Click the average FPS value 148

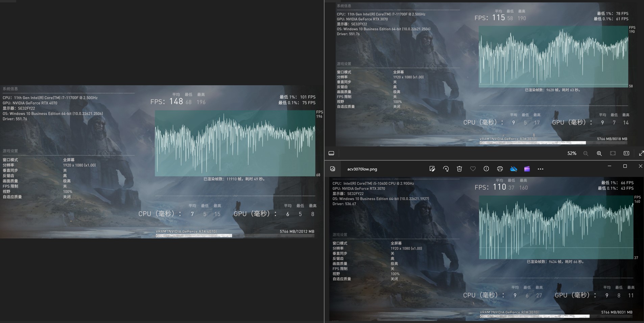(x=176, y=101)
